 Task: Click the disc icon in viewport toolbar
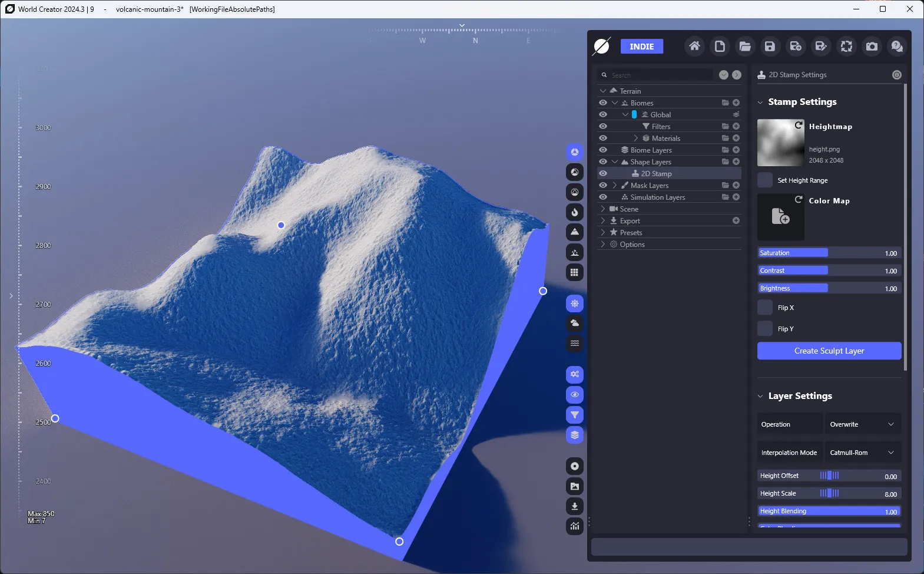[x=575, y=466]
